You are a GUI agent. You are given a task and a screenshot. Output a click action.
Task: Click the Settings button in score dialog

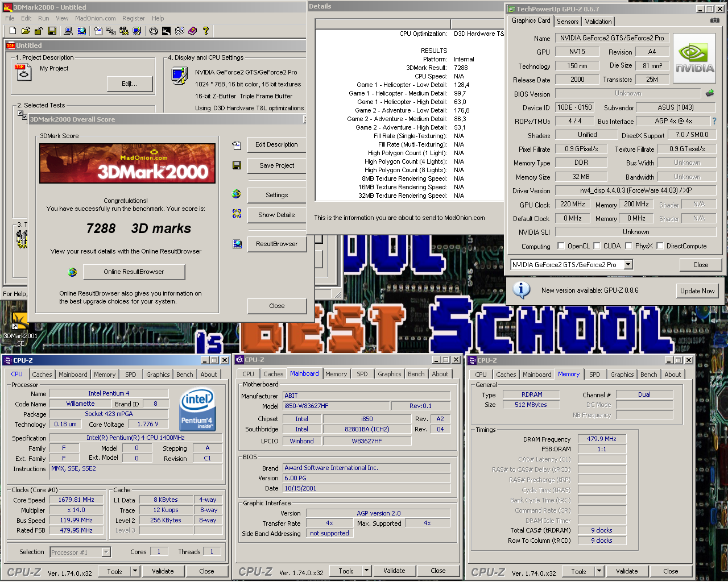[277, 195]
